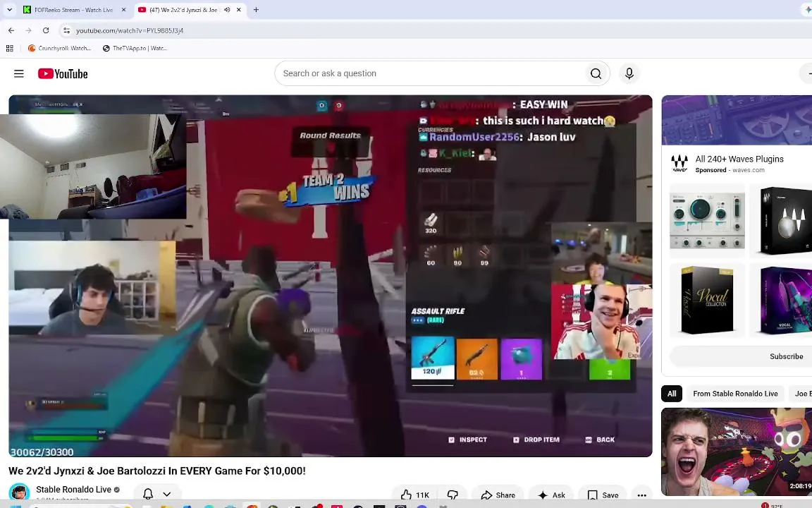
Task: Open the waves.com sponsored link
Action: pyautogui.click(x=749, y=170)
